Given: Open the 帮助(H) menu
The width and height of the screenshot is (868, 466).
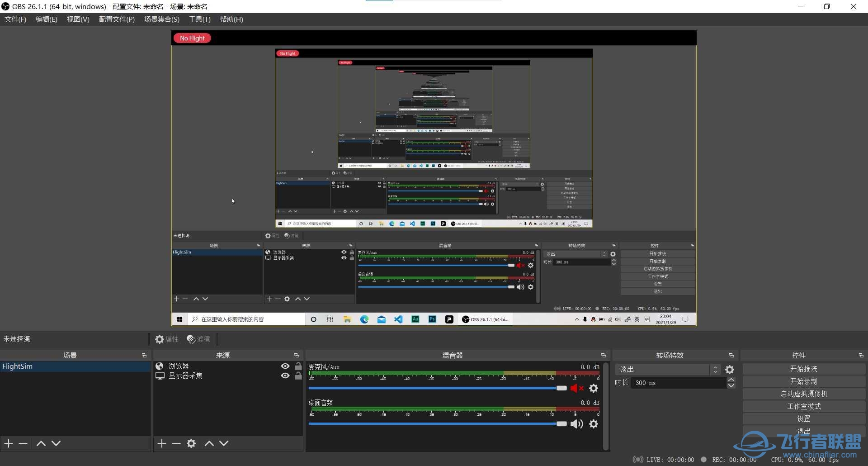Looking at the screenshot, I should (231, 19).
